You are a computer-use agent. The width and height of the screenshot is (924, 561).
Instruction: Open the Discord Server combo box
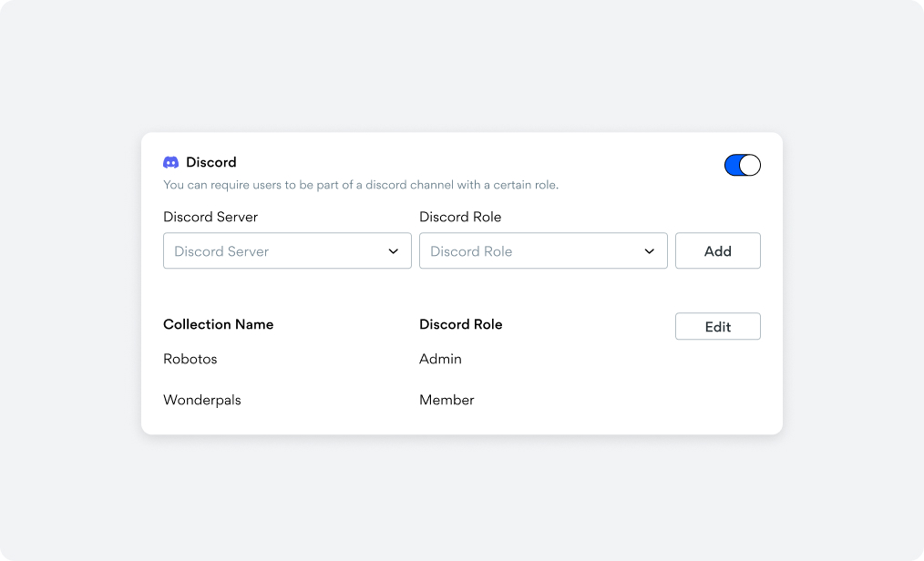coord(287,251)
